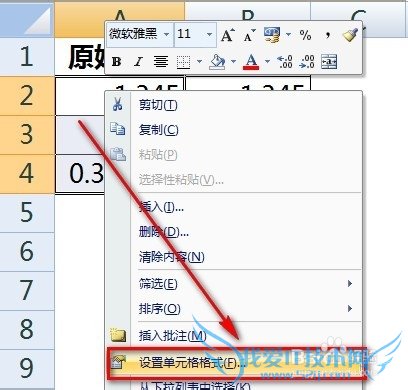Select row header 2
The height and width of the screenshot is (390, 408).
pos(27,96)
